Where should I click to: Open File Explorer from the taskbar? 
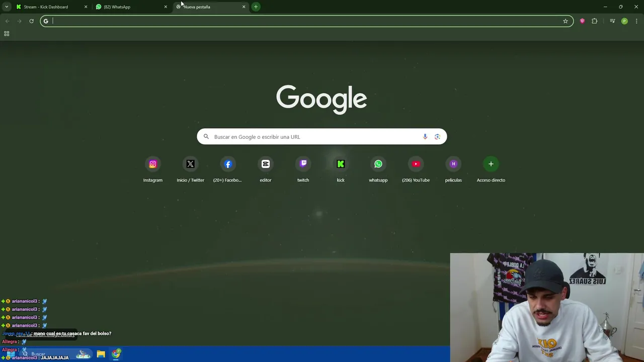(x=101, y=354)
